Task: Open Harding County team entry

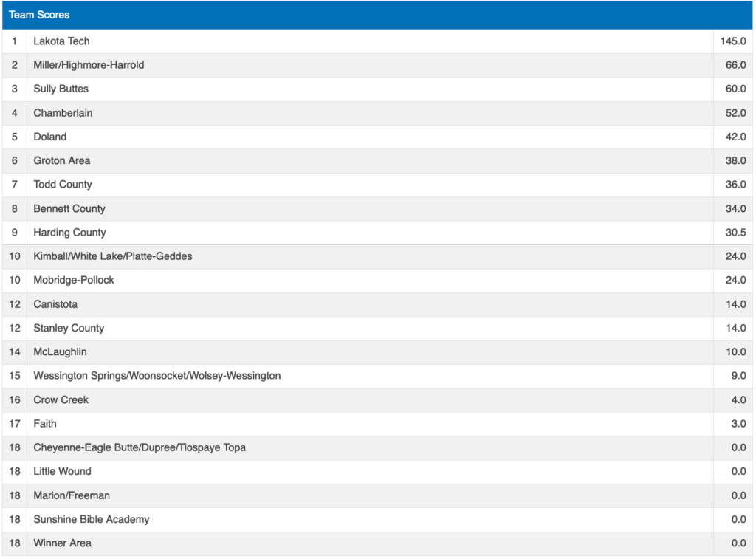Action: tap(69, 233)
